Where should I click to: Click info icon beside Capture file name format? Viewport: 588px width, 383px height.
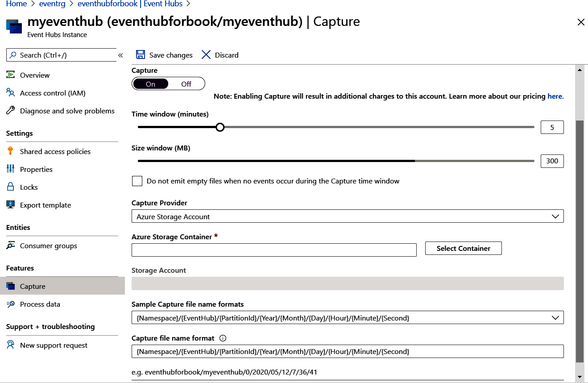(223, 338)
